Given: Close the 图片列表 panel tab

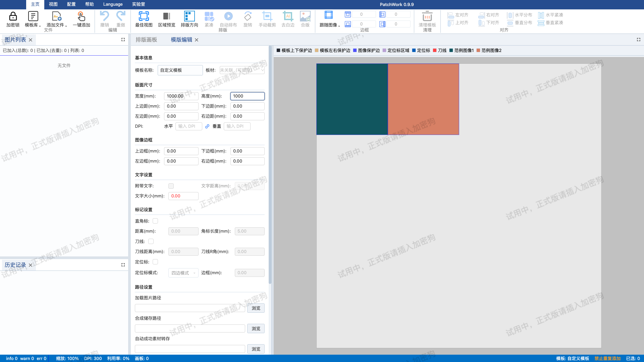Looking at the screenshot, I should [31, 40].
